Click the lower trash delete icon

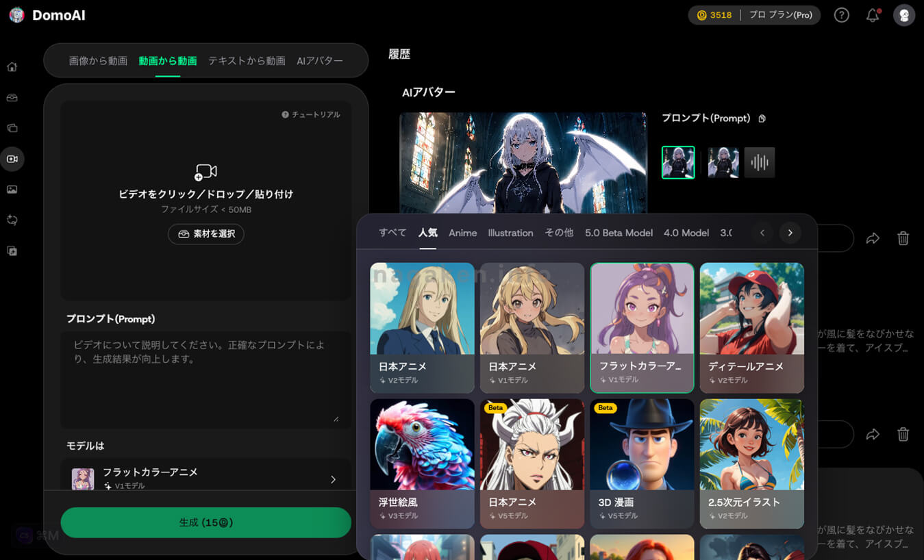point(903,434)
